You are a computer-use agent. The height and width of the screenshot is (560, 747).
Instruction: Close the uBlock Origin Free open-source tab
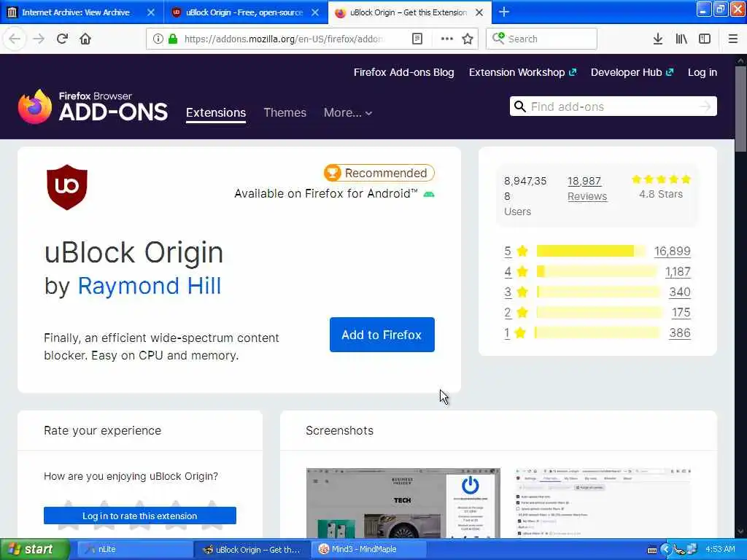[315, 12]
